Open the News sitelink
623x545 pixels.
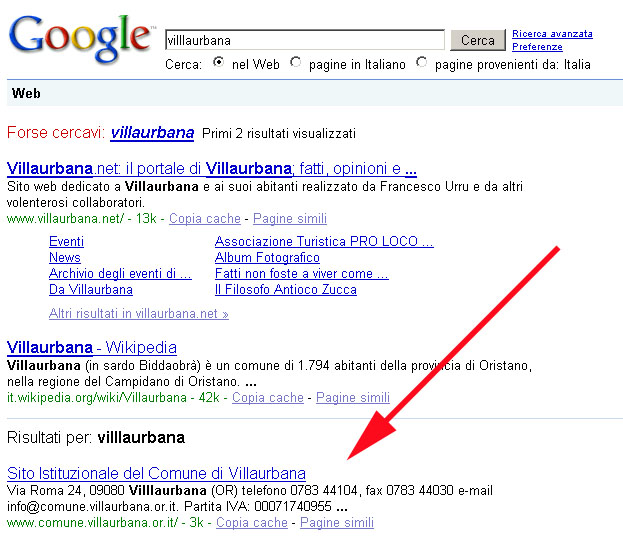65,257
